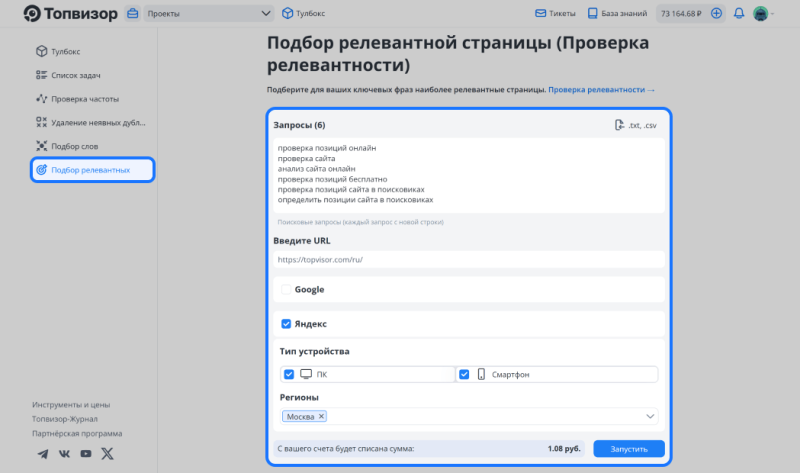This screenshot has width=800, height=473.
Task: Click the plus icon to top up balance
Action: (716, 13)
